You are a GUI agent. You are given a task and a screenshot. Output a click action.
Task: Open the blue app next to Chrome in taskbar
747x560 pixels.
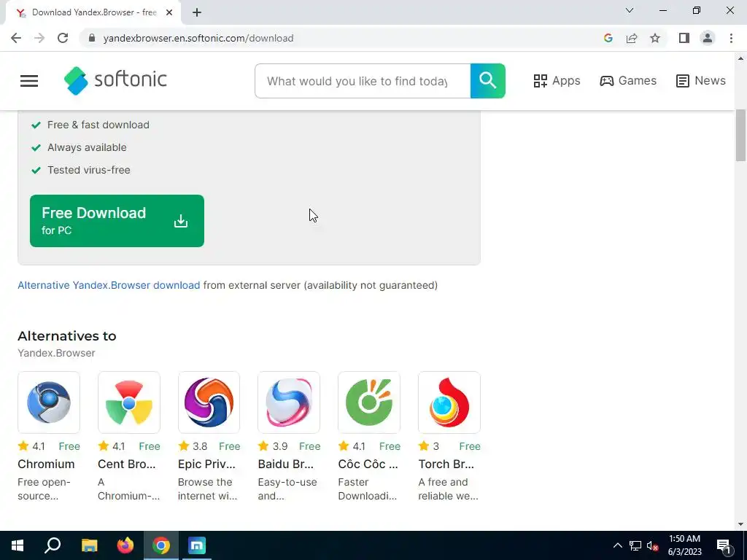click(197, 545)
